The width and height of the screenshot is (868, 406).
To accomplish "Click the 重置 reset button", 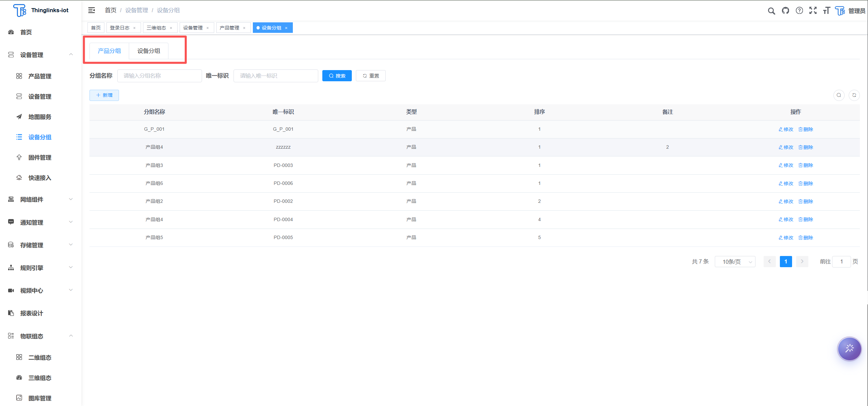I will point(371,76).
